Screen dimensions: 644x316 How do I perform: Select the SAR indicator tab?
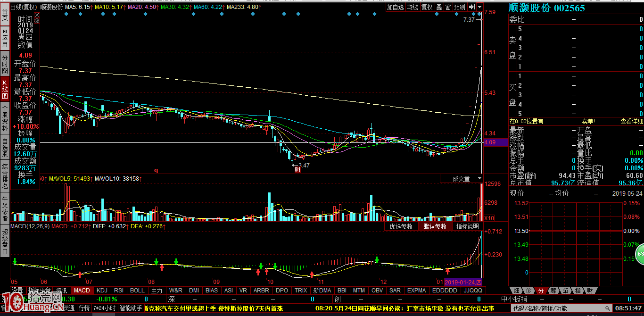[395, 290]
